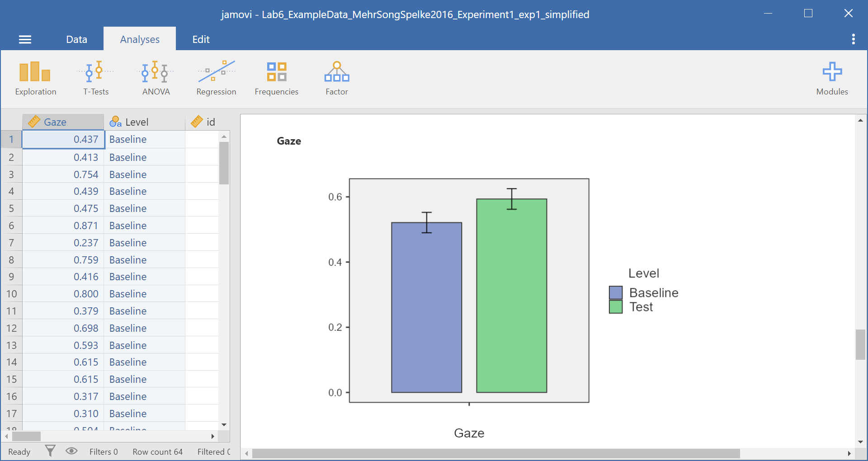868x461 pixels.
Task: Click the blue Baseline legend swatch
Action: pyautogui.click(x=615, y=293)
